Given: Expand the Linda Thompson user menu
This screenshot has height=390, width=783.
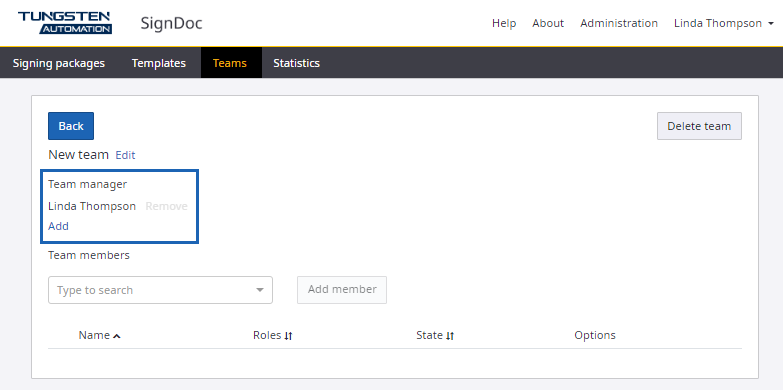Looking at the screenshot, I should tap(724, 23).
